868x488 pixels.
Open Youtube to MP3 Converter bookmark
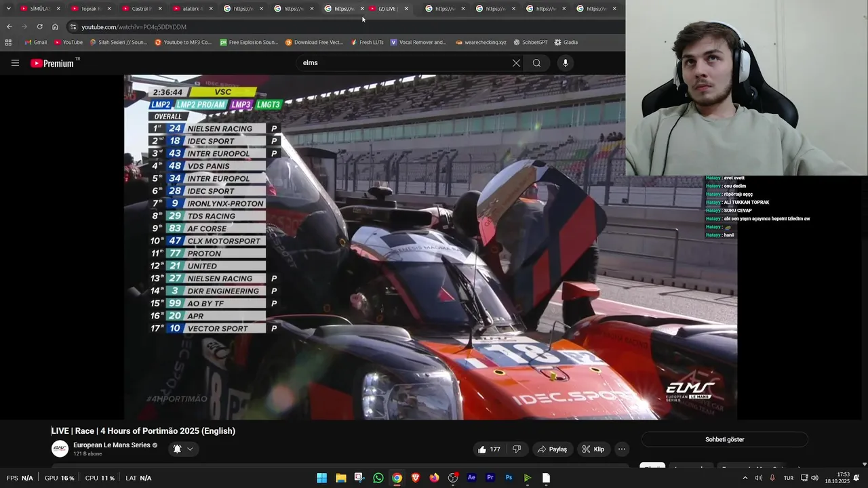point(183,42)
